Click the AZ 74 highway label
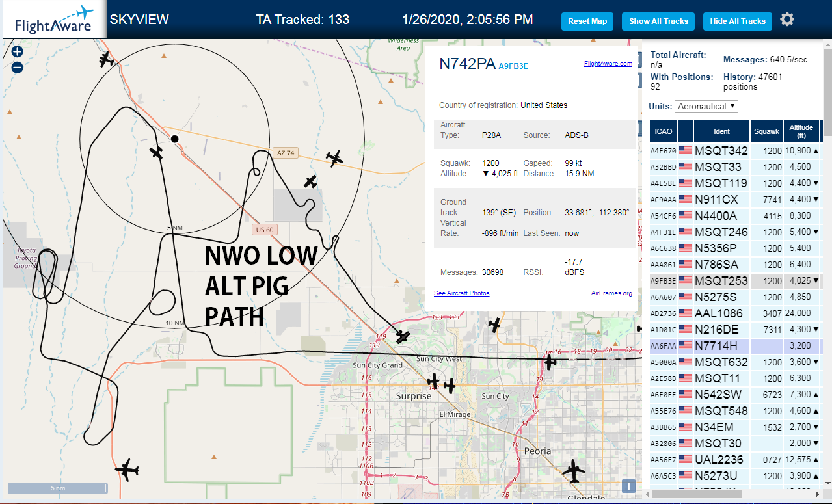 286,153
